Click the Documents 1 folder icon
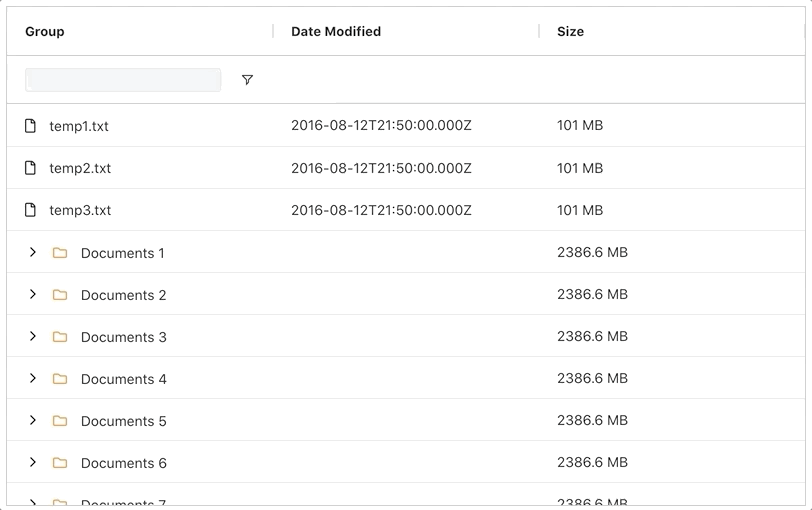 60,253
